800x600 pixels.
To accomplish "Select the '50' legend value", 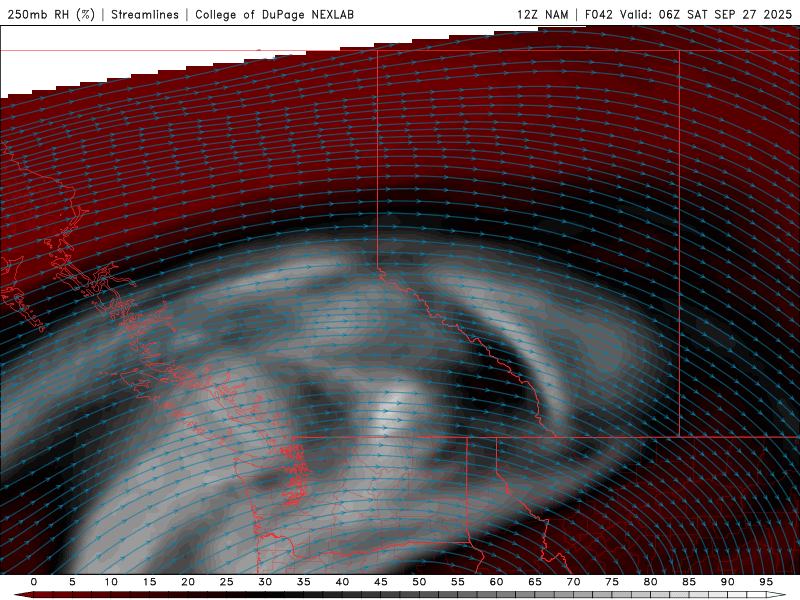I will [419, 582].
